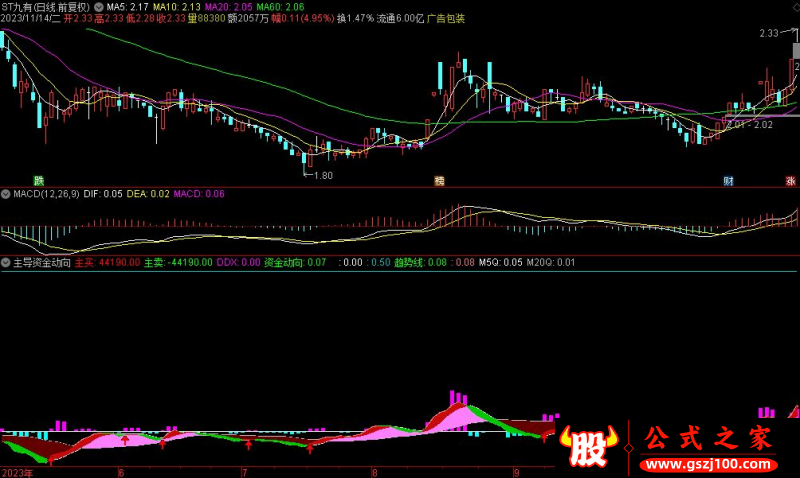Click the green 跌 event marker
800x478 pixels.
(x=39, y=181)
